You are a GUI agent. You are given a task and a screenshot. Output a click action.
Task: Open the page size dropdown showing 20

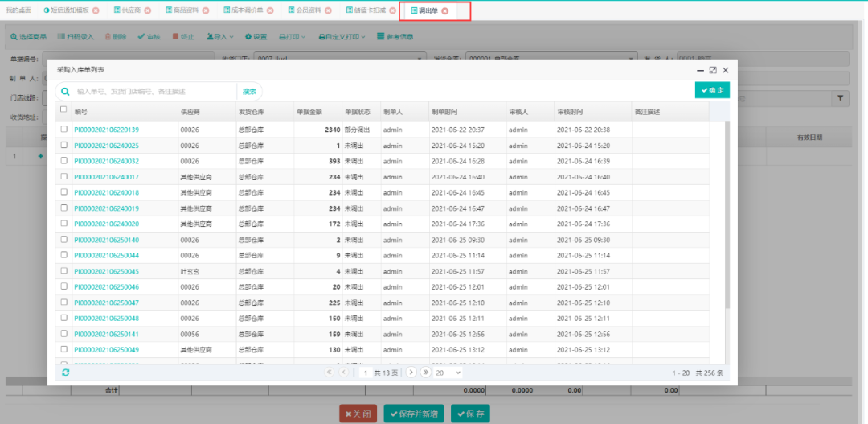coord(448,373)
